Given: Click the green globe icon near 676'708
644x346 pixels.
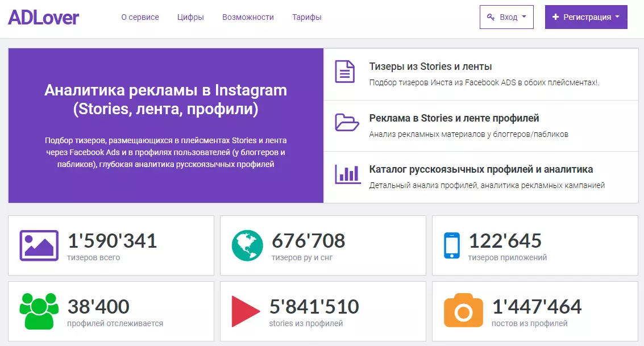Looking at the screenshot, I should [247, 245].
